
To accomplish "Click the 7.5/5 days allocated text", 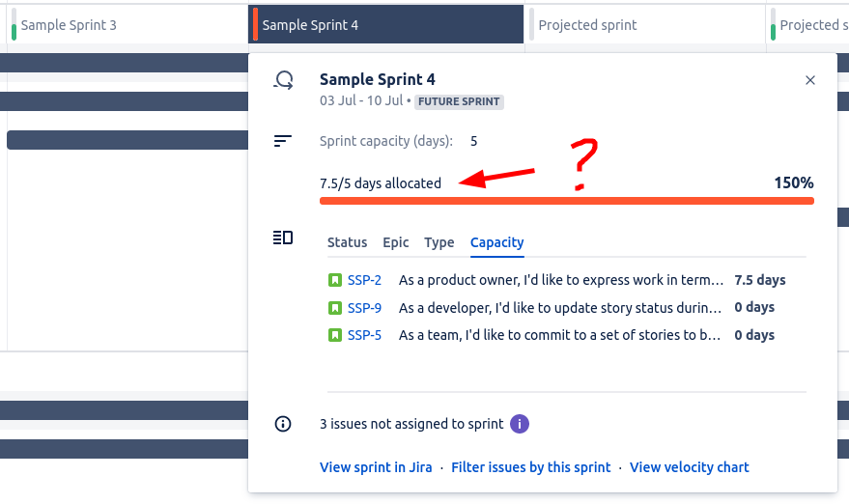I will pyautogui.click(x=381, y=183).
